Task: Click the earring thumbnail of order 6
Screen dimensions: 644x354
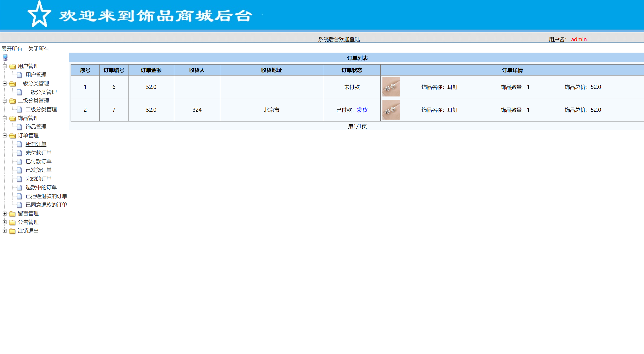Action: tap(391, 87)
